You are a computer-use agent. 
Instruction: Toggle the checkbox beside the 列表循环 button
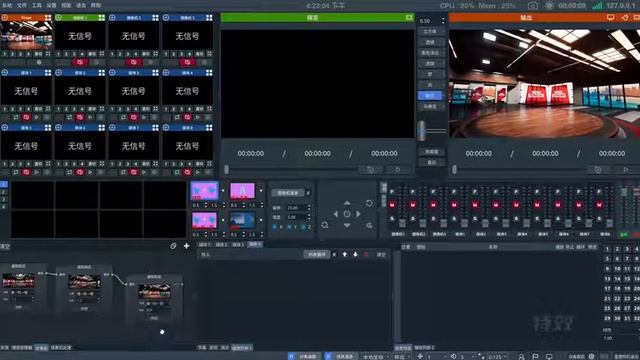[334, 254]
